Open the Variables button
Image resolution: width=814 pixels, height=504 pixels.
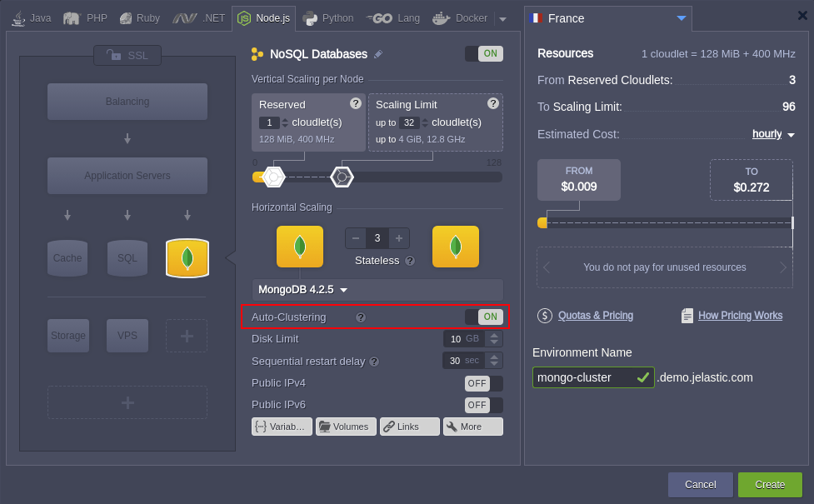pos(282,427)
